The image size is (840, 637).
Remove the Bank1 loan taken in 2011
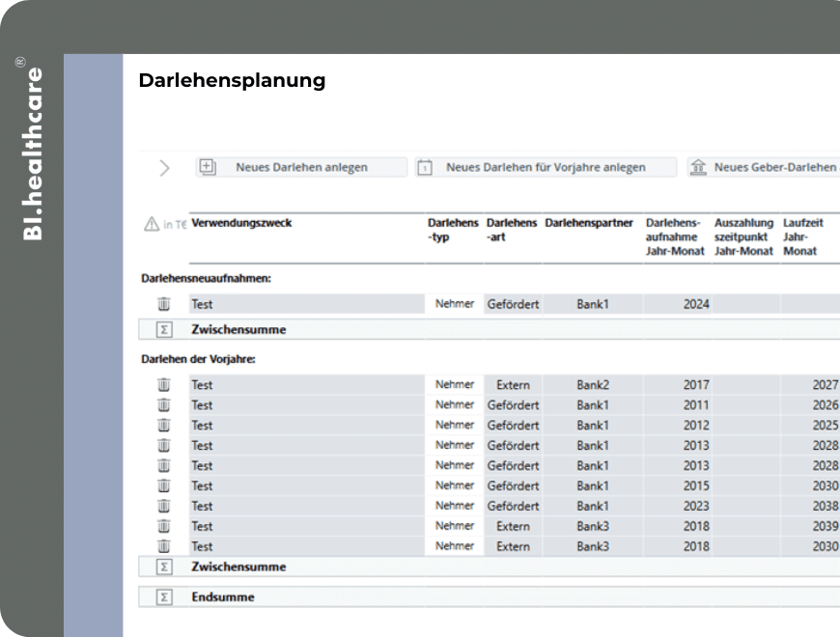click(164, 405)
